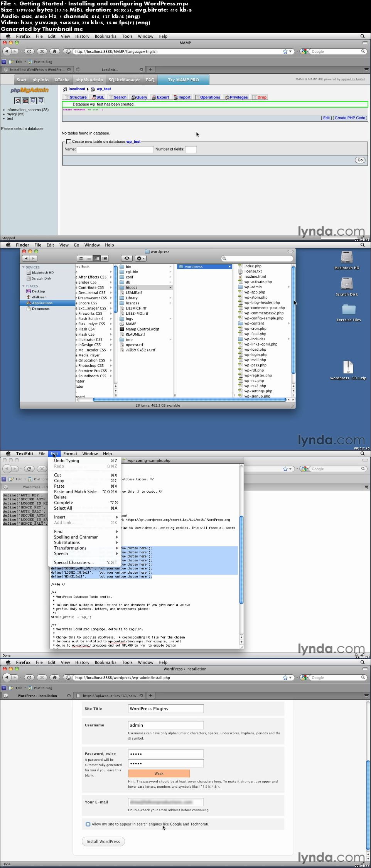This screenshot has height=868, width=371.
Task: Open search engine dropdown in MAMP Firefox window
Action: pos(305,51)
